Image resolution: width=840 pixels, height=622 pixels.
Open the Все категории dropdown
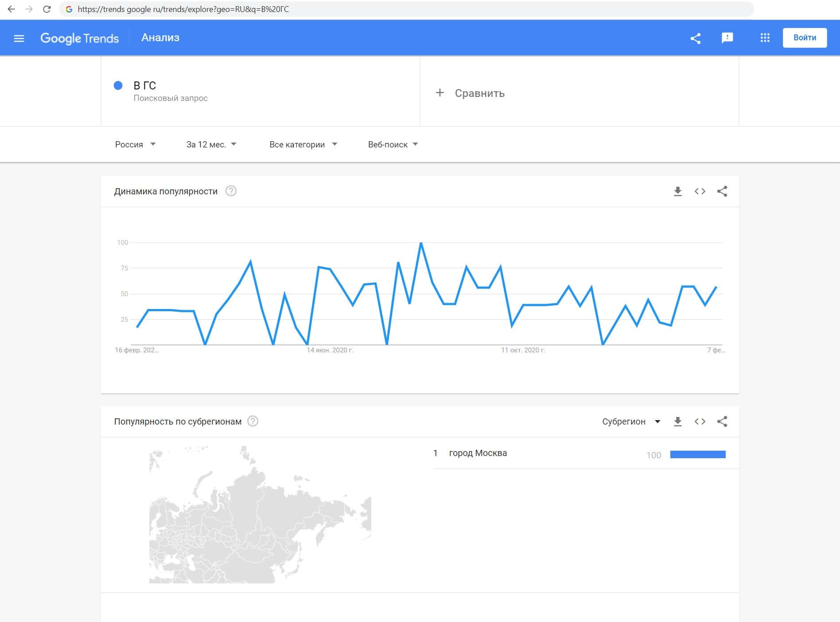303,144
